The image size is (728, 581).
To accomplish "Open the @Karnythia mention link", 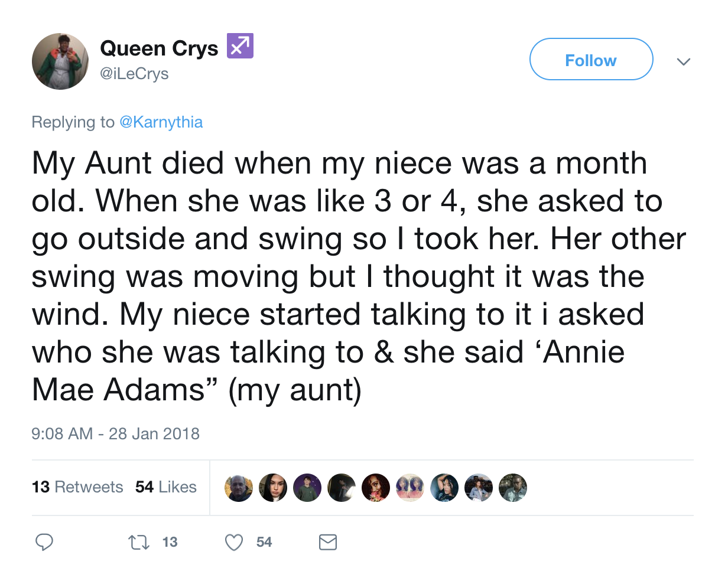I will point(161,122).
